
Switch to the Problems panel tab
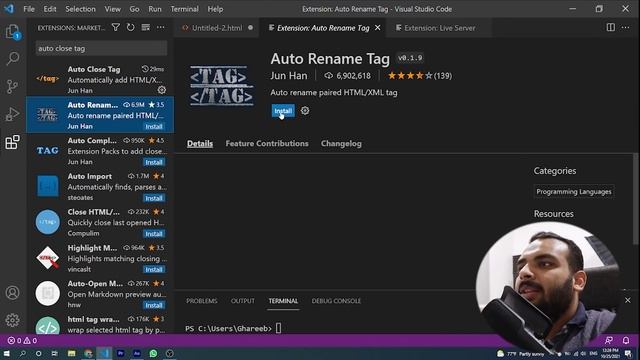(202, 301)
